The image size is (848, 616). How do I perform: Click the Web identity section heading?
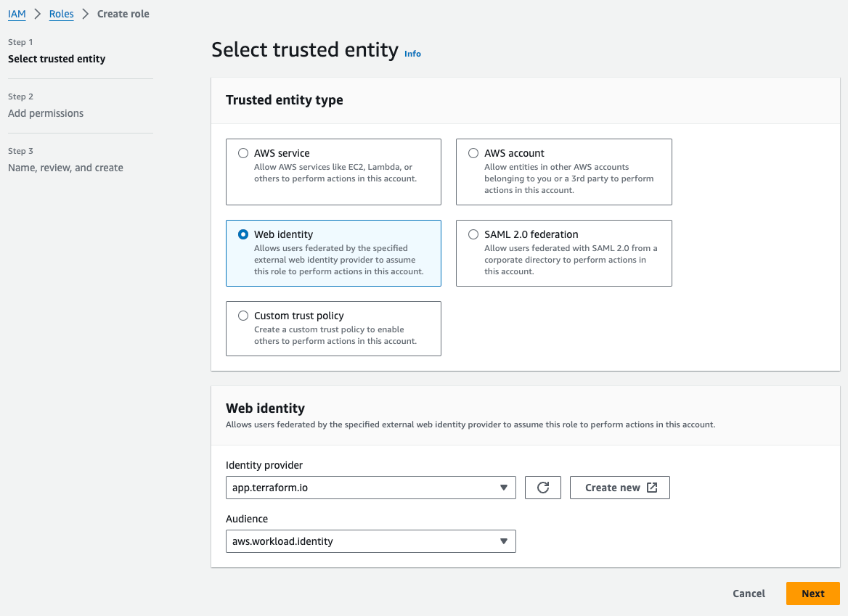coord(265,408)
